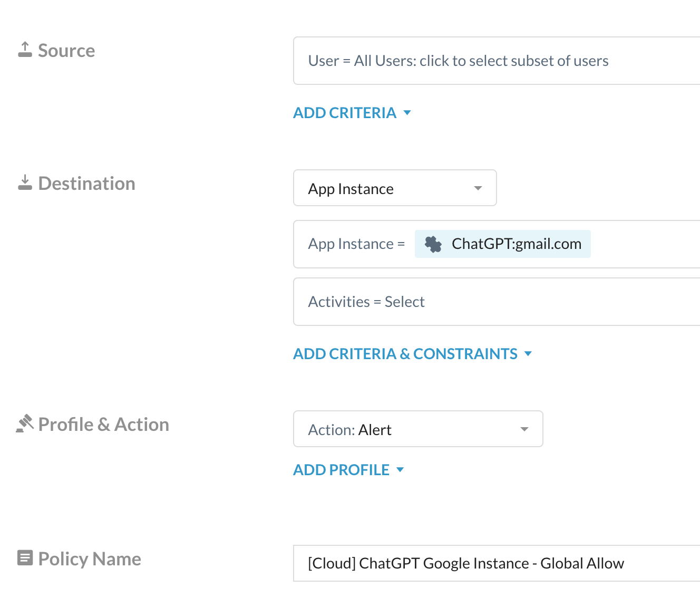Click the ChatGPT app instance icon

pyautogui.click(x=433, y=244)
